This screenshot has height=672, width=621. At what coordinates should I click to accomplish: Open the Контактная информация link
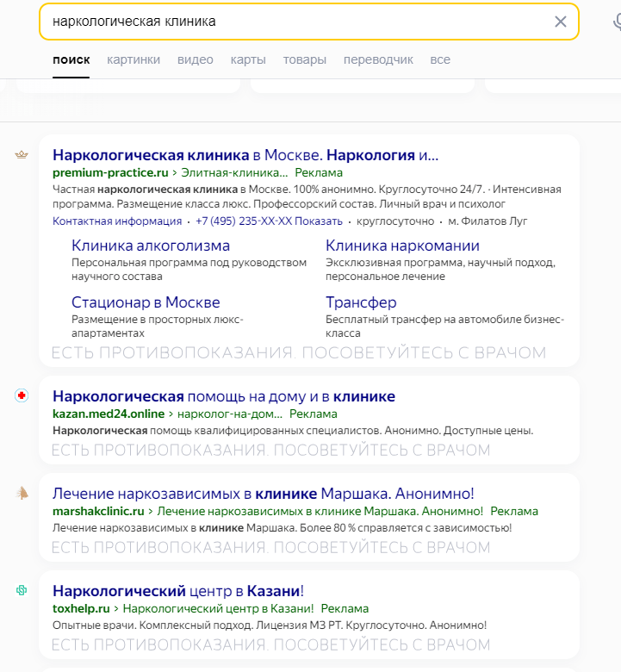click(x=117, y=221)
